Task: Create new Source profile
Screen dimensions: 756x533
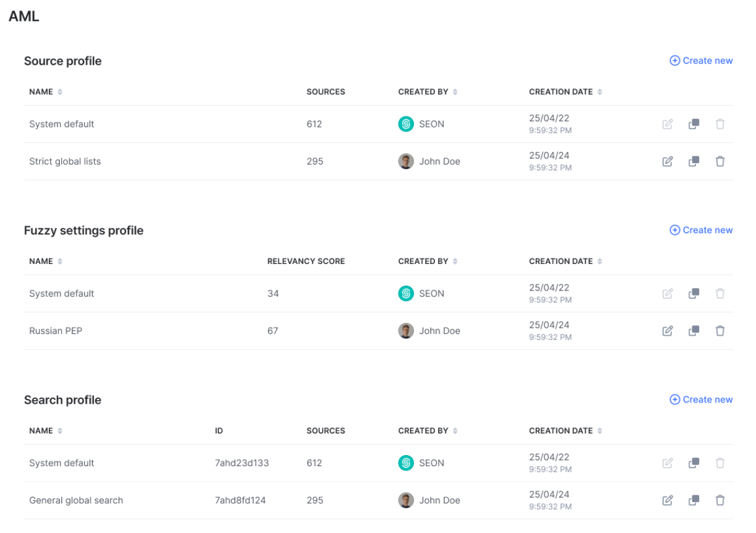Action: 701,61
